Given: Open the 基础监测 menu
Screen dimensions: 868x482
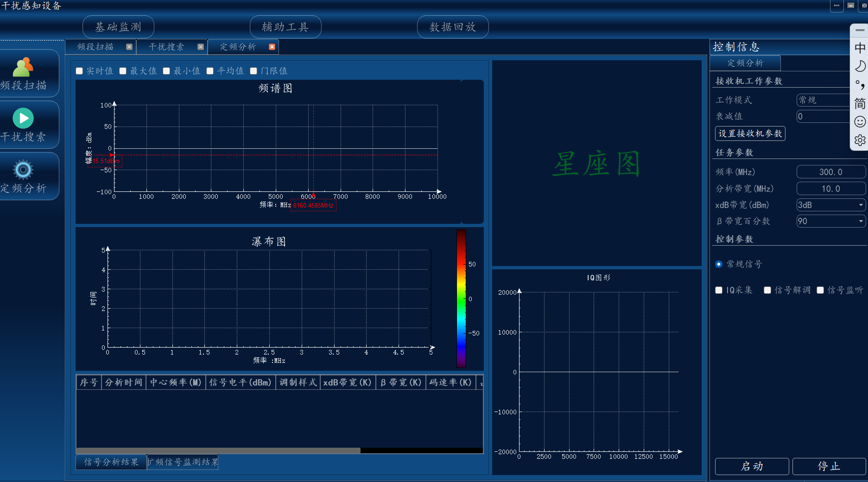Looking at the screenshot, I should [118, 27].
